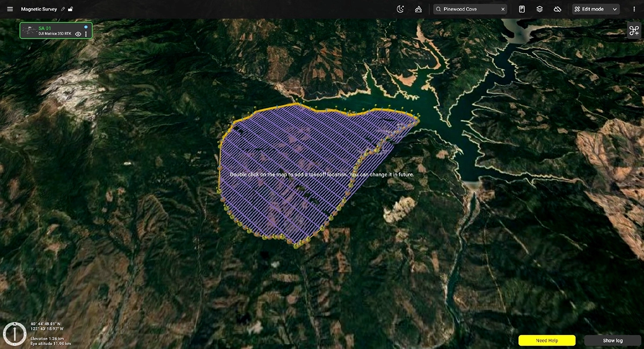The height and width of the screenshot is (349, 644).
Task: Open the layers icon in the top toolbar
Action: pos(539,9)
